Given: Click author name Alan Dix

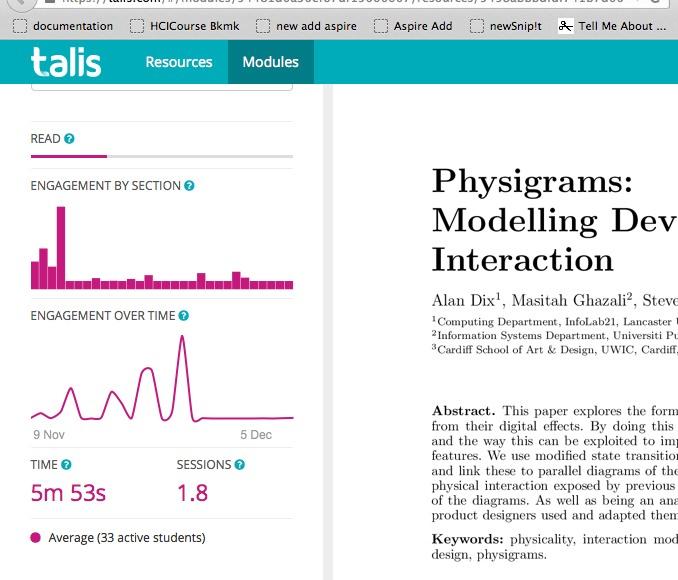Looking at the screenshot, I should (466, 300).
